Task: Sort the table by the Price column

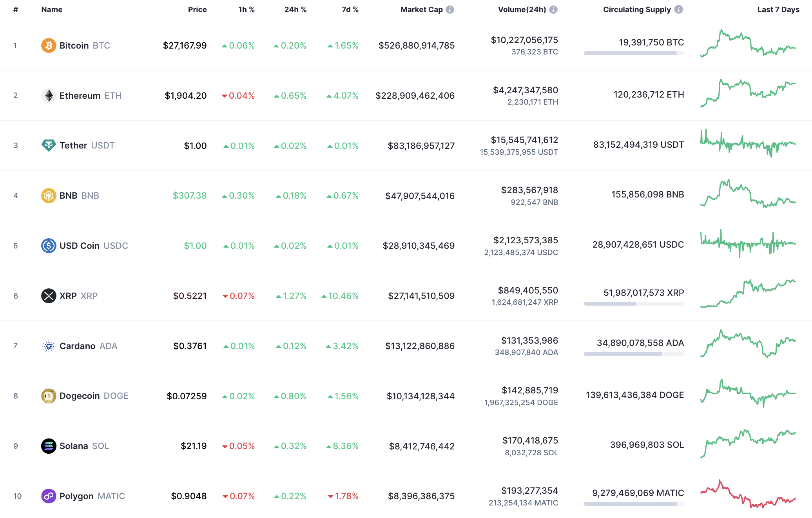Action: click(198, 9)
